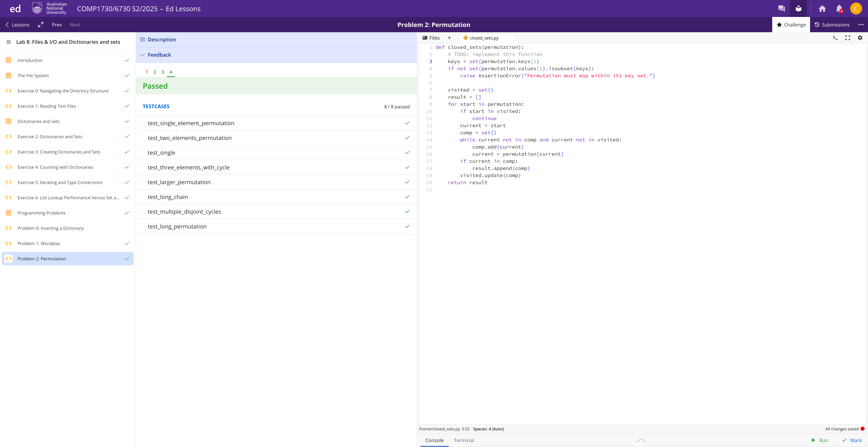Switch to the Terminal tab
The height and width of the screenshot is (447, 868).
pos(464,440)
